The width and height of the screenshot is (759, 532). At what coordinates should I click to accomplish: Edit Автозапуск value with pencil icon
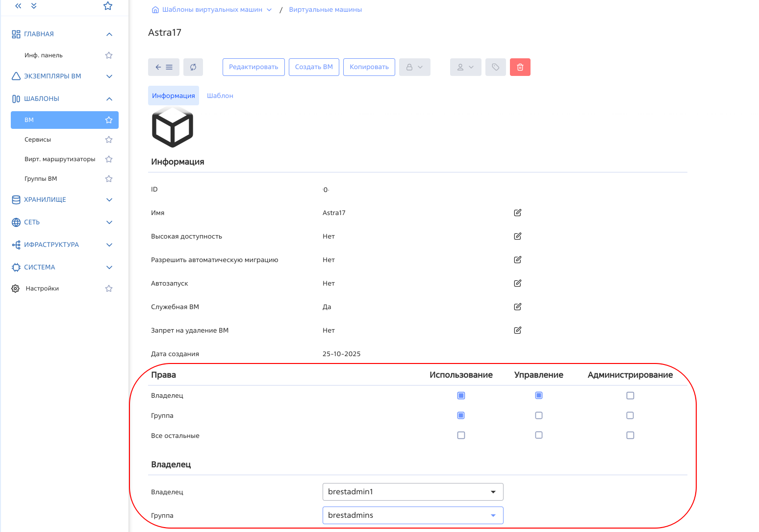(517, 283)
